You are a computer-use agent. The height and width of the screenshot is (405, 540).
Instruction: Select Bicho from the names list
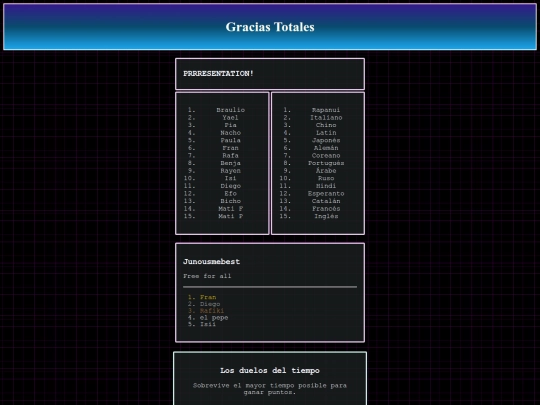[x=230, y=201]
